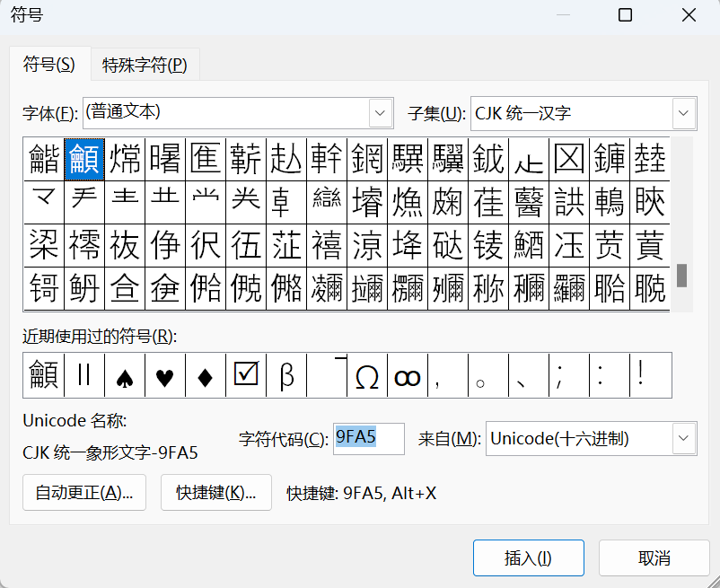
Task: Select the double vertical bar ‖ recent symbol
Action: [x=84, y=375]
